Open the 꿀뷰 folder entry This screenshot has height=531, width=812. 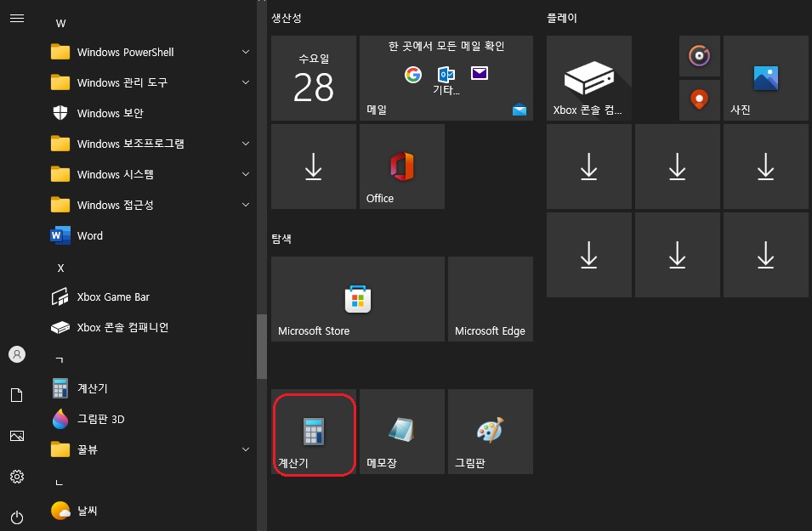coord(150,449)
